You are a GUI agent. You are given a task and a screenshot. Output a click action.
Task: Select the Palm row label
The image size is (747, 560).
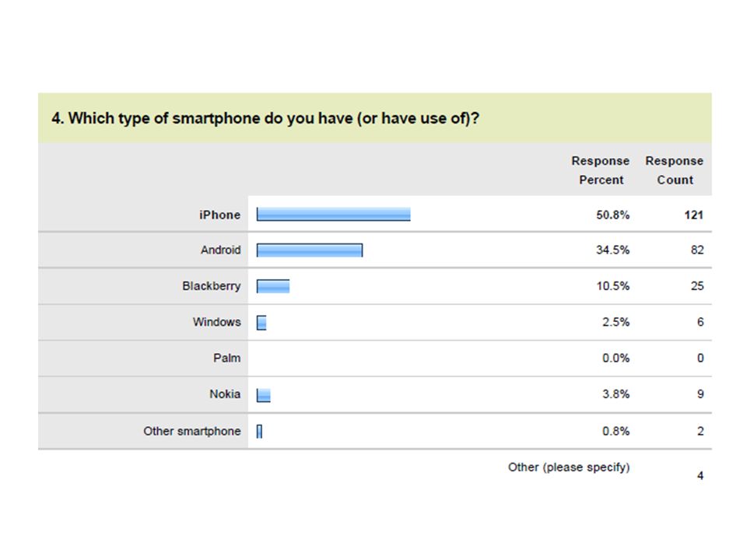pyautogui.click(x=226, y=358)
